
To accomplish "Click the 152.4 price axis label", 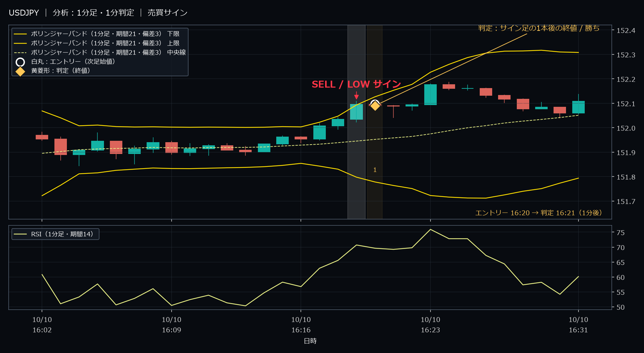I will (x=626, y=31).
